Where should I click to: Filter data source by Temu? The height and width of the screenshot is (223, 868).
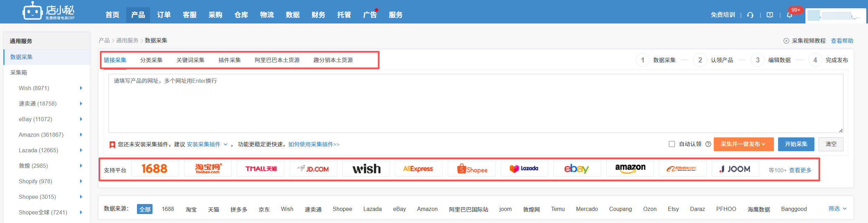[x=558, y=209]
